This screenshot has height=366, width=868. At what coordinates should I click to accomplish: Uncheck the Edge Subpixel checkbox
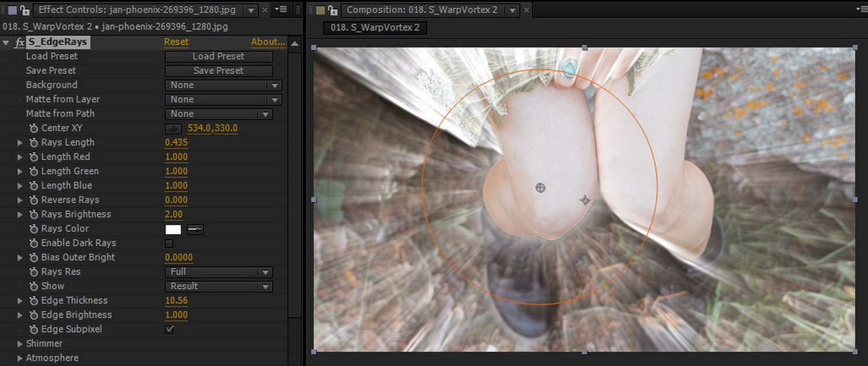pyautogui.click(x=169, y=330)
